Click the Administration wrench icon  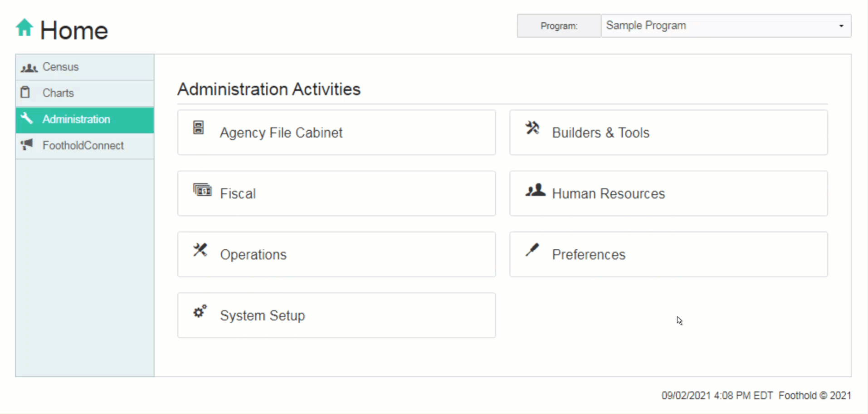[x=27, y=118]
